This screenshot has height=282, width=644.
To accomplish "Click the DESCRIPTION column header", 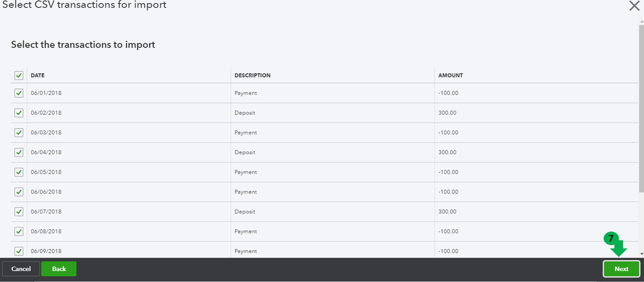I will (252, 76).
